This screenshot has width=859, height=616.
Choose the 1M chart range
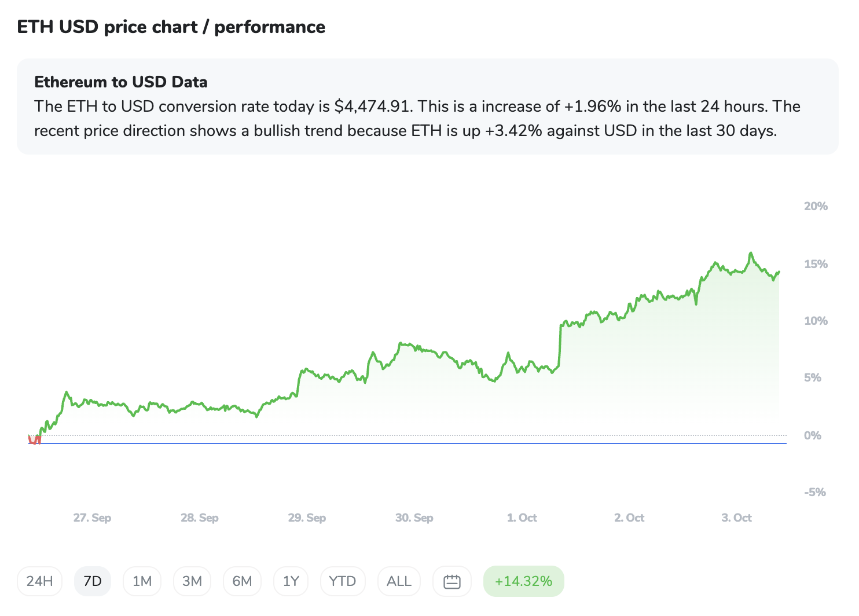142,581
